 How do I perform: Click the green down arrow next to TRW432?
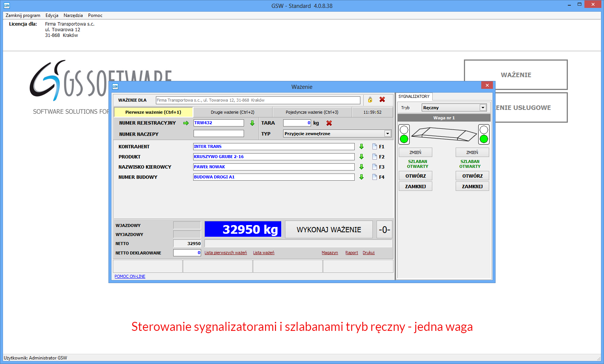[x=252, y=123]
